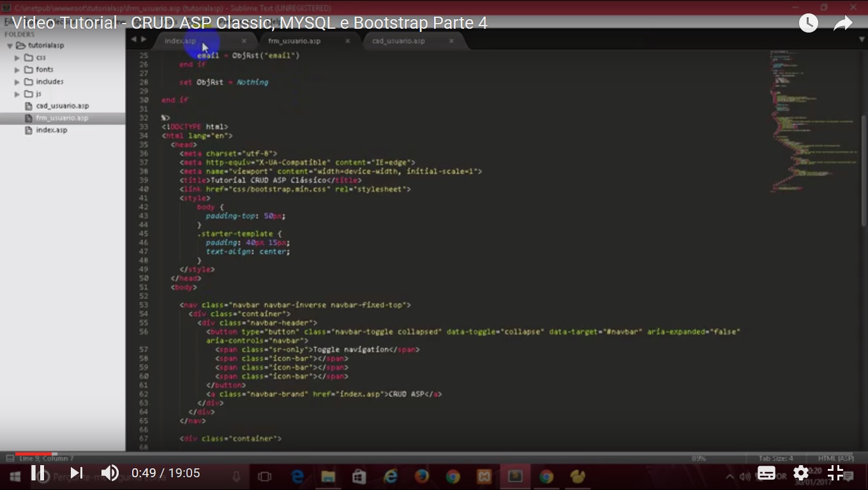This screenshot has height=490, width=868.
Task: Open cad_usuario.asp in the sidebar
Action: tap(62, 106)
